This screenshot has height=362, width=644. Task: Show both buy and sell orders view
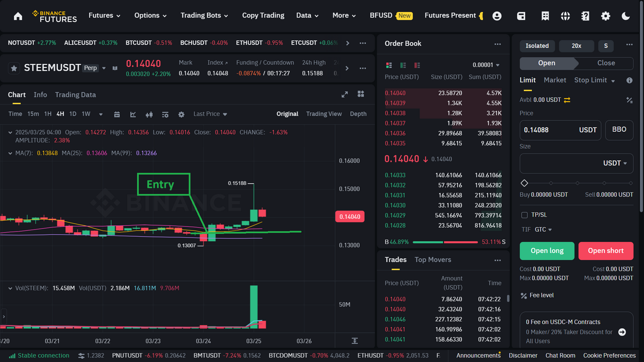(x=389, y=65)
